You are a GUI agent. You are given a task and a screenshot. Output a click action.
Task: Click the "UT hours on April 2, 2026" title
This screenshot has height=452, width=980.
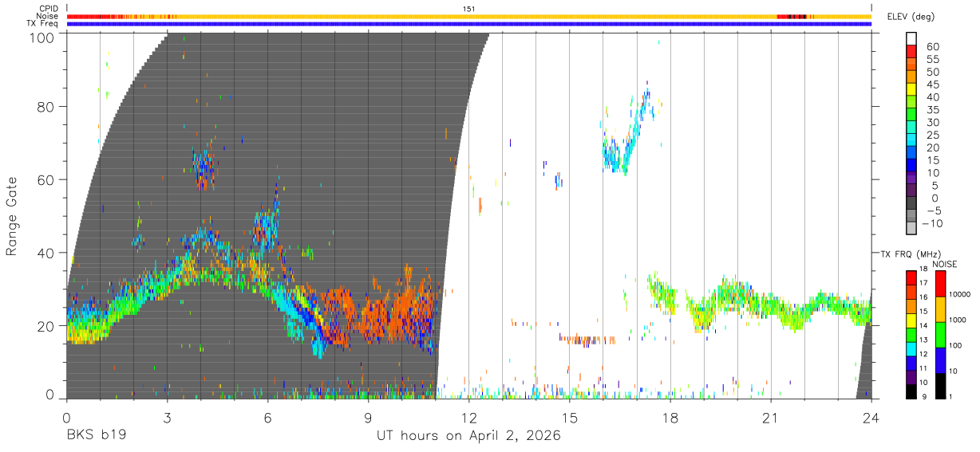(x=469, y=435)
